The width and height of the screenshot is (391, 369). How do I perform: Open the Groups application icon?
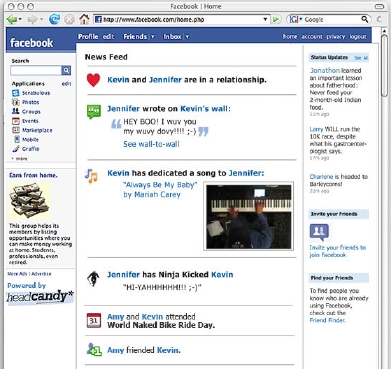tap(16, 111)
